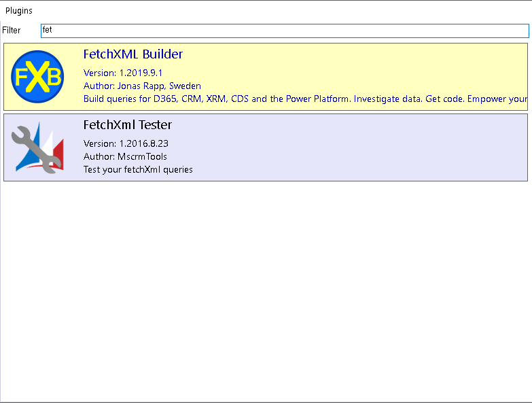Click Test your fetchXml queries description
The image size is (532, 403).
pos(138,169)
